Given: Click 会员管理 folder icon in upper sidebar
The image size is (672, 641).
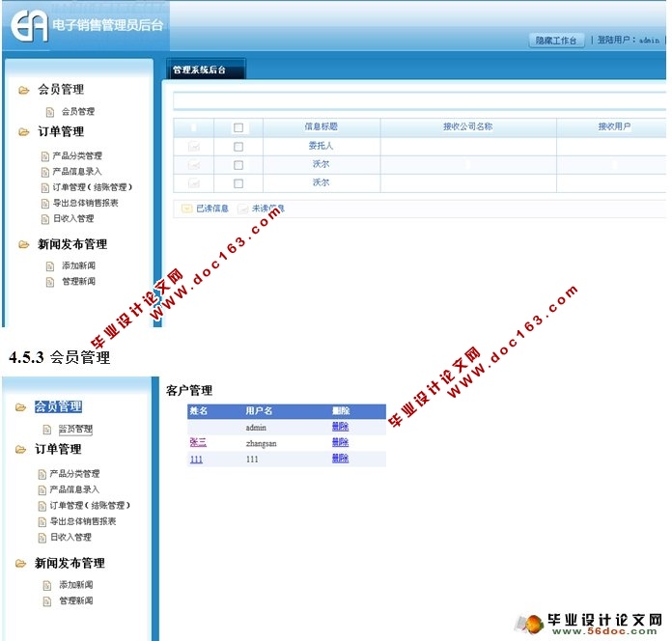Looking at the screenshot, I should [23, 90].
